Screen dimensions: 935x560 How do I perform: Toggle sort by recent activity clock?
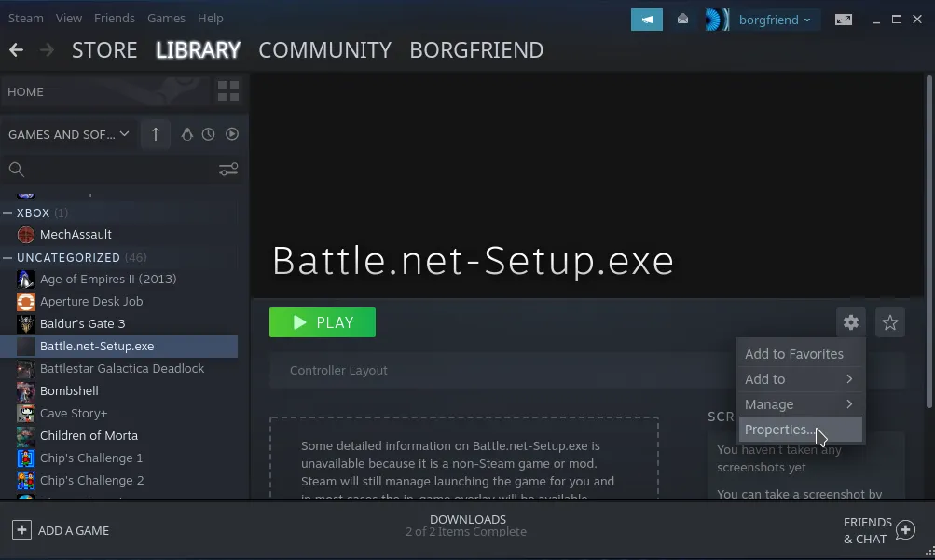coord(209,134)
